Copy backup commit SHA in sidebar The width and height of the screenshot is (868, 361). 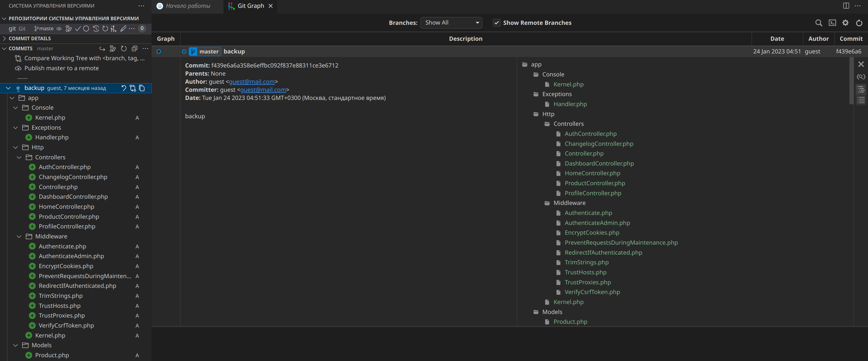142,88
